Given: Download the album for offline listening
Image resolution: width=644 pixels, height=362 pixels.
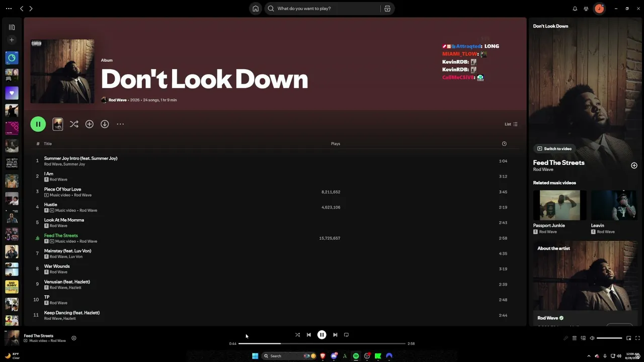Looking at the screenshot, I should (x=105, y=124).
